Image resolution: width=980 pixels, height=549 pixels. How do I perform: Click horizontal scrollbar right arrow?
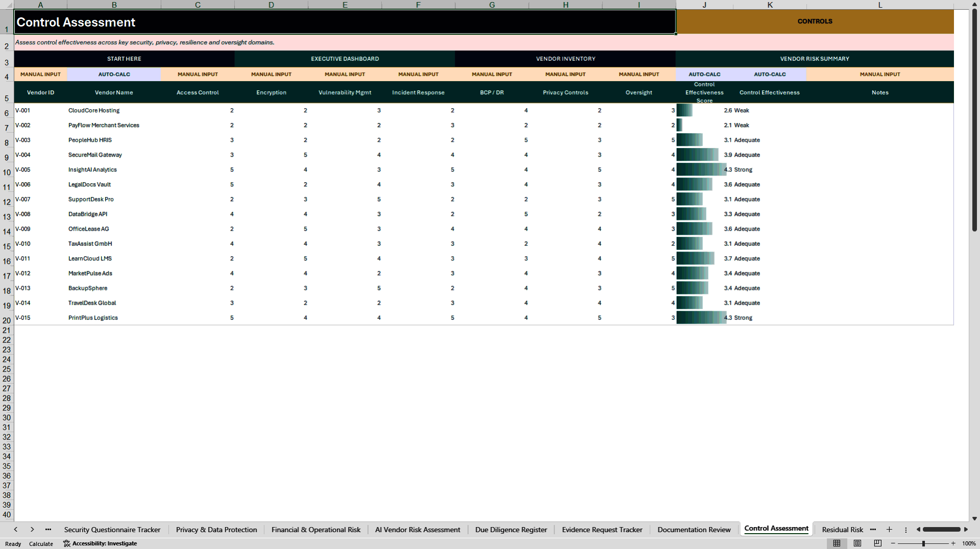[966, 530]
